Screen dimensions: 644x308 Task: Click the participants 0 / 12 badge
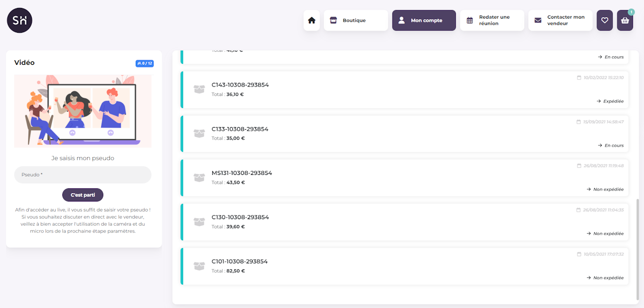[144, 63]
